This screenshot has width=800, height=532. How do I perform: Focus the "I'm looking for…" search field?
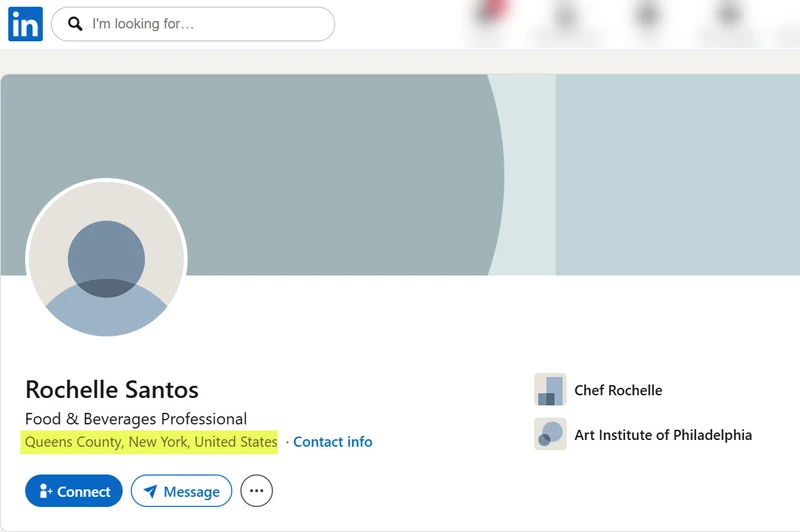pos(193,24)
